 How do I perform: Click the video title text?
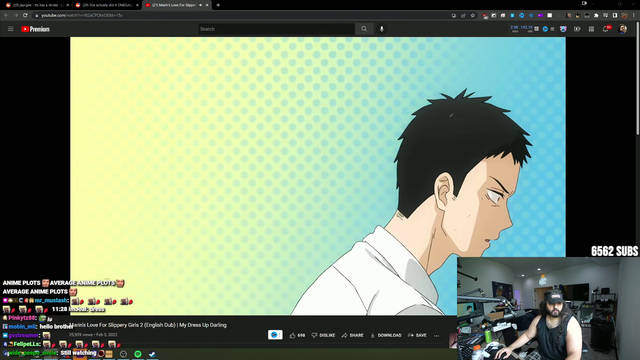point(149,325)
